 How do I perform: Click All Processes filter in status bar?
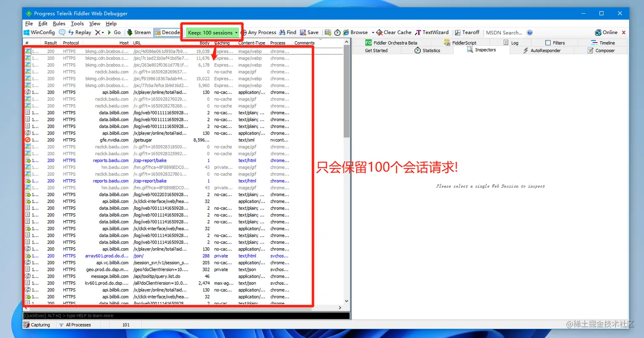(75, 324)
